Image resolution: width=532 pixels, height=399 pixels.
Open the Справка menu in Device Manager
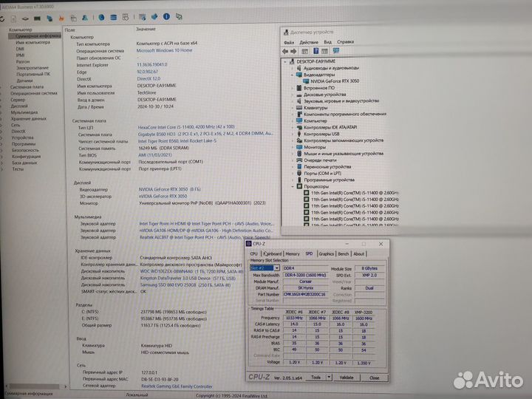coord(345,41)
